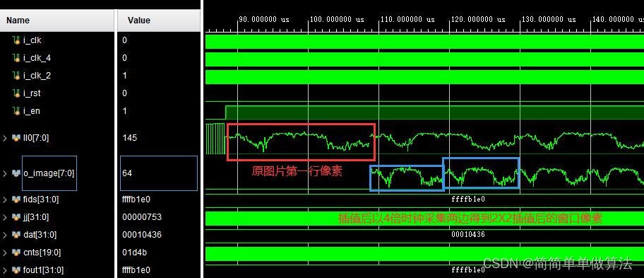The width and height of the screenshot is (644, 278).
Task: Click the i_clk_2 waveform trace
Action: click(424, 77)
